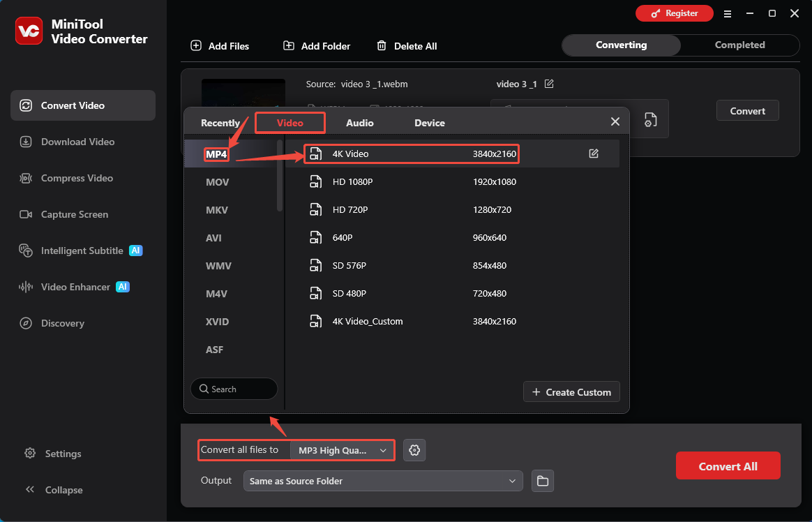Click the format list vertical scrollbar

click(280, 175)
